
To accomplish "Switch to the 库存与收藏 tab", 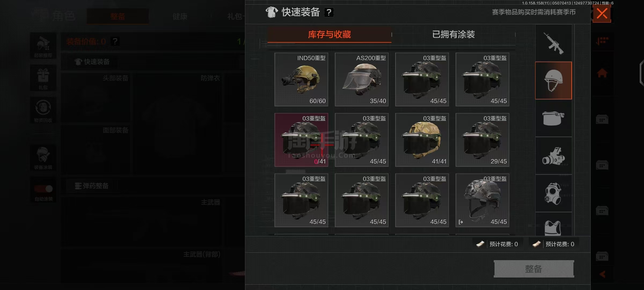I will 329,34.
